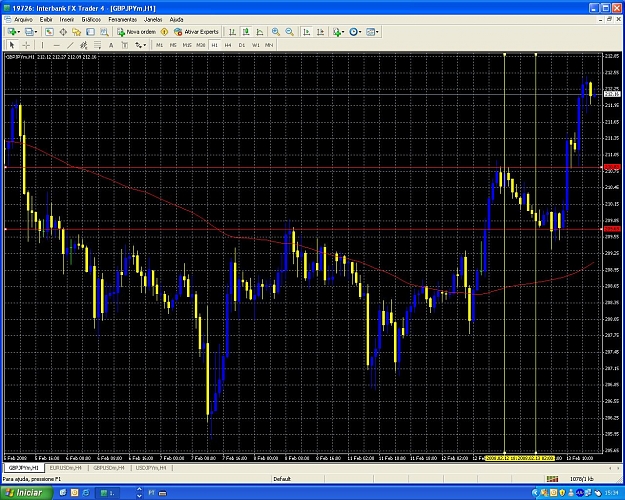The width and height of the screenshot is (625, 500).
Task: Switch to MN timeframe
Action: coord(269,45)
